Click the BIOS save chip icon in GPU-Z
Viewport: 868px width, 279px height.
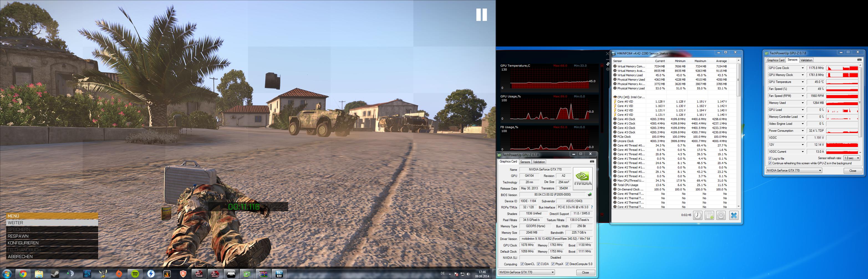(x=590, y=194)
